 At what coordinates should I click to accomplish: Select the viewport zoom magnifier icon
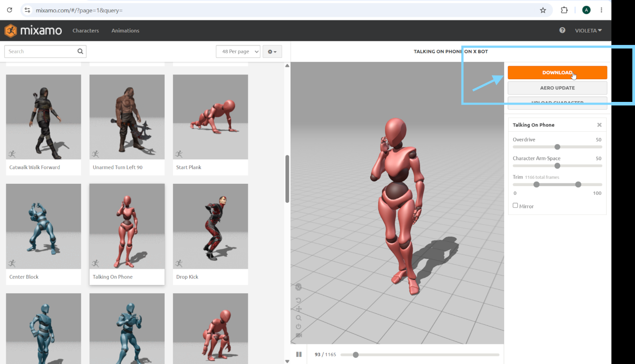[x=299, y=318]
